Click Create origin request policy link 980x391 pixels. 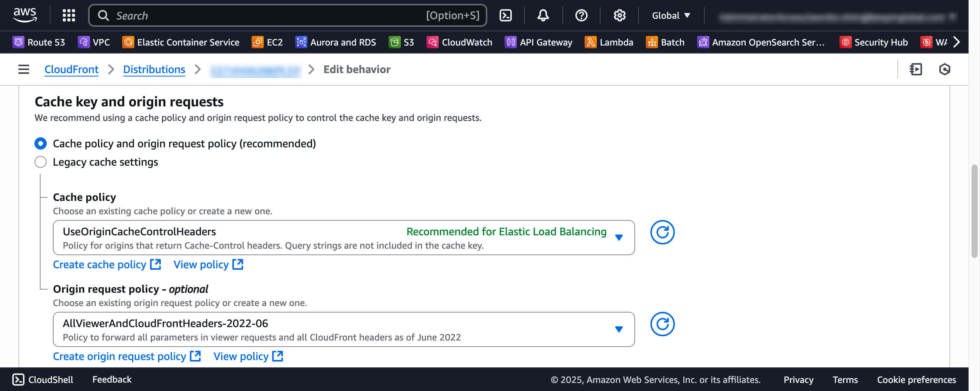point(127,356)
